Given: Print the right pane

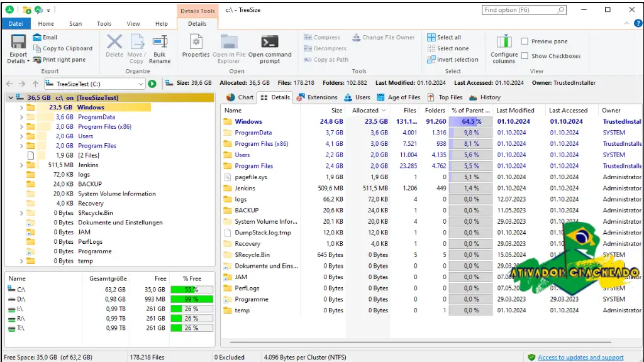Looking at the screenshot, I should (60, 60).
